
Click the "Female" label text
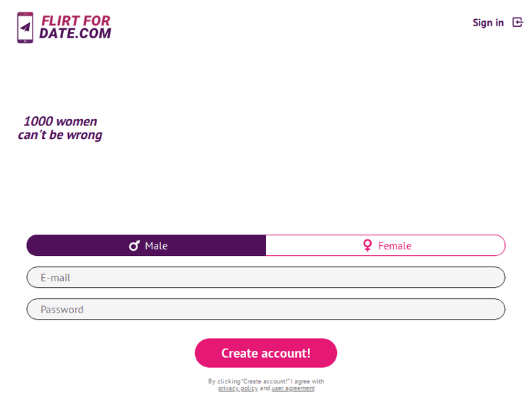(394, 246)
